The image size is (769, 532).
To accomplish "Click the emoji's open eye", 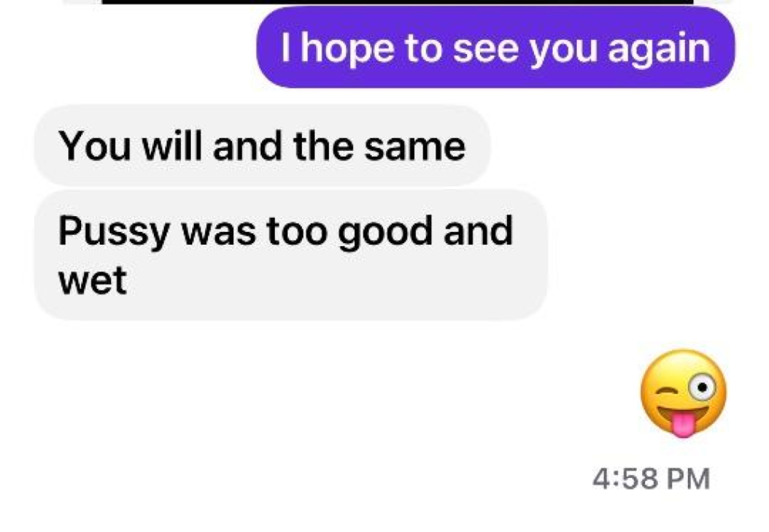I will [702, 387].
